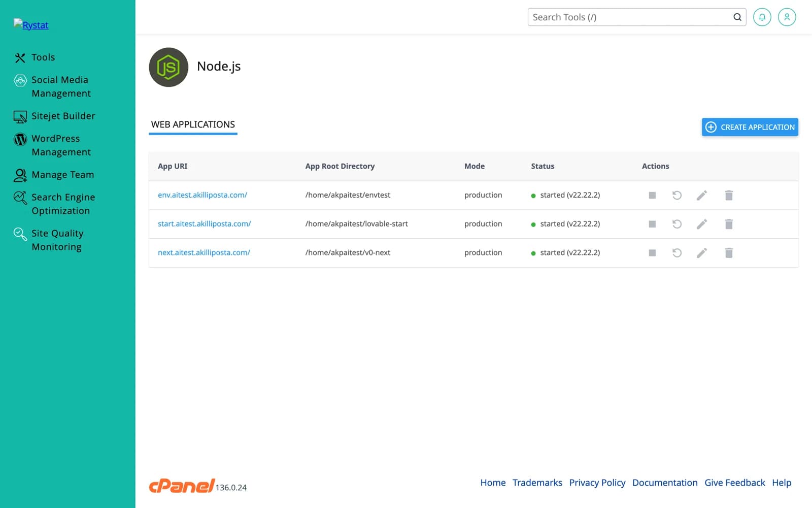The image size is (812, 508).
Task: Click the Node.js logo icon
Action: [168, 67]
